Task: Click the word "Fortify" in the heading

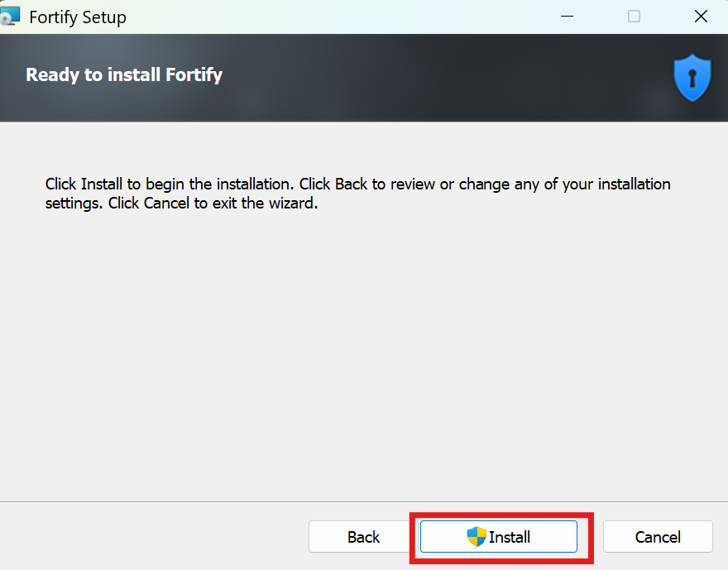Action: point(194,75)
